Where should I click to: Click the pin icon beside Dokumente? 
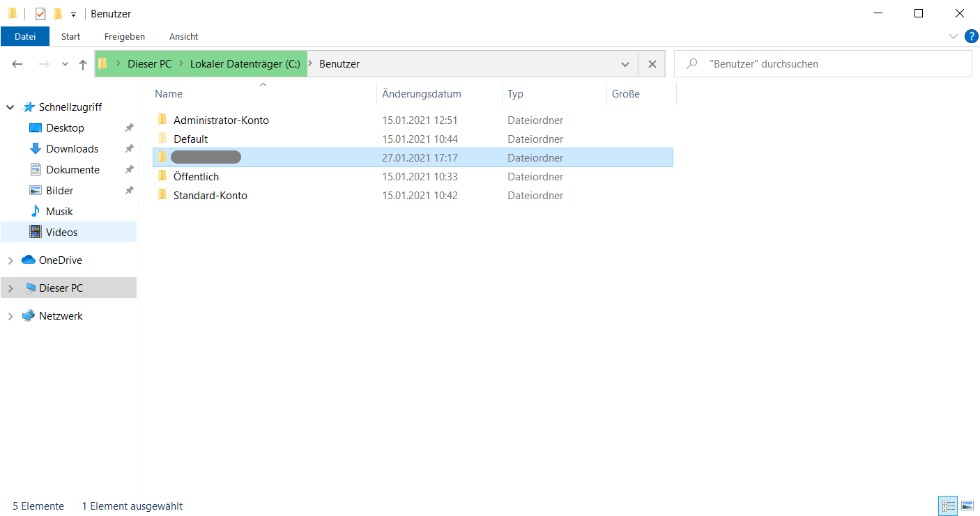[x=129, y=170]
